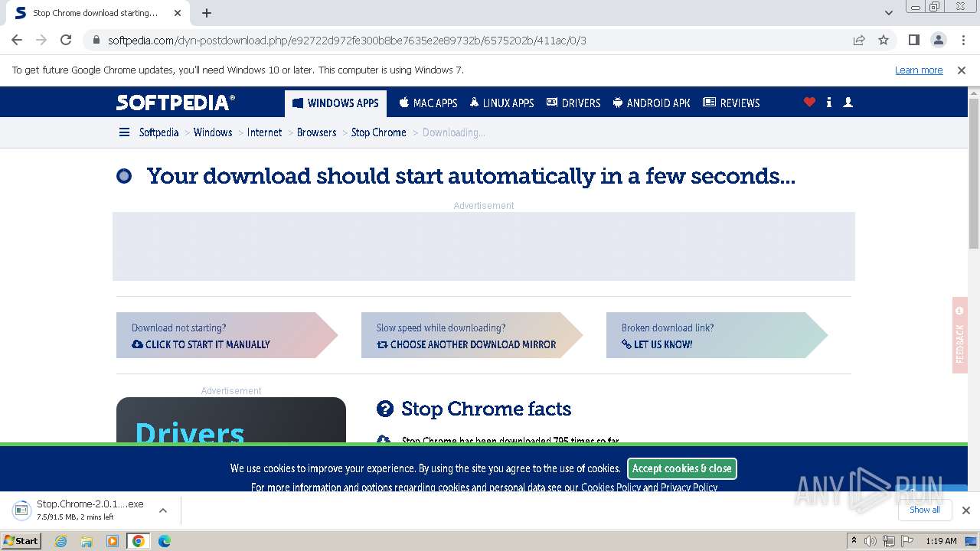Select the Reviews tab

(x=731, y=103)
